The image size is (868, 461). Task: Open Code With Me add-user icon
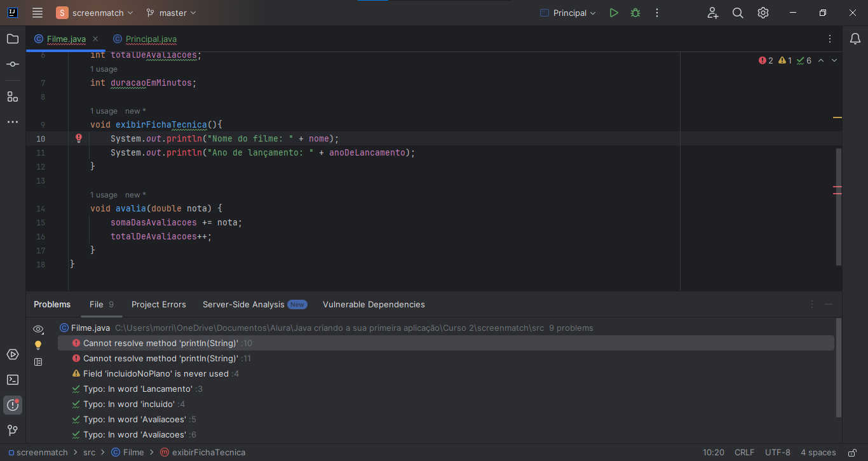(x=712, y=13)
